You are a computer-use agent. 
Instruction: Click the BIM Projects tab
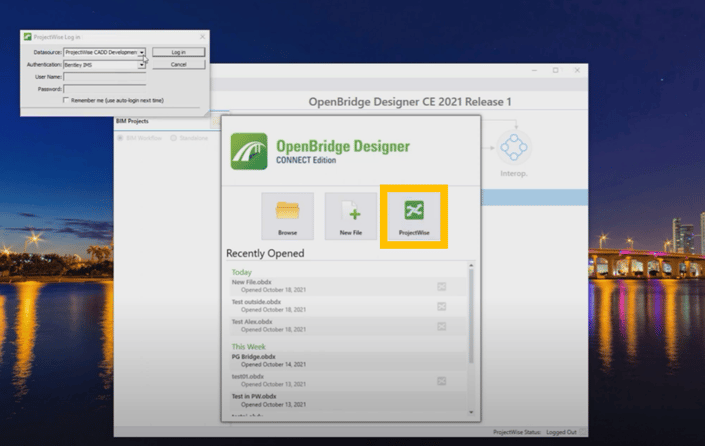[x=132, y=121]
